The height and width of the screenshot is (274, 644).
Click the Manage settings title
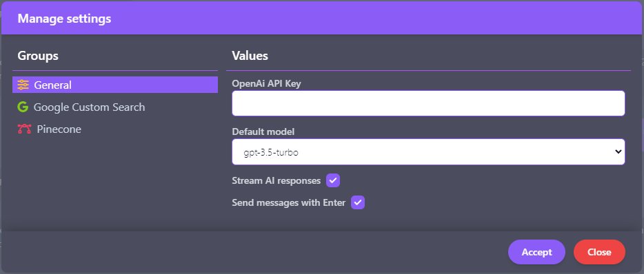pyautogui.click(x=65, y=19)
